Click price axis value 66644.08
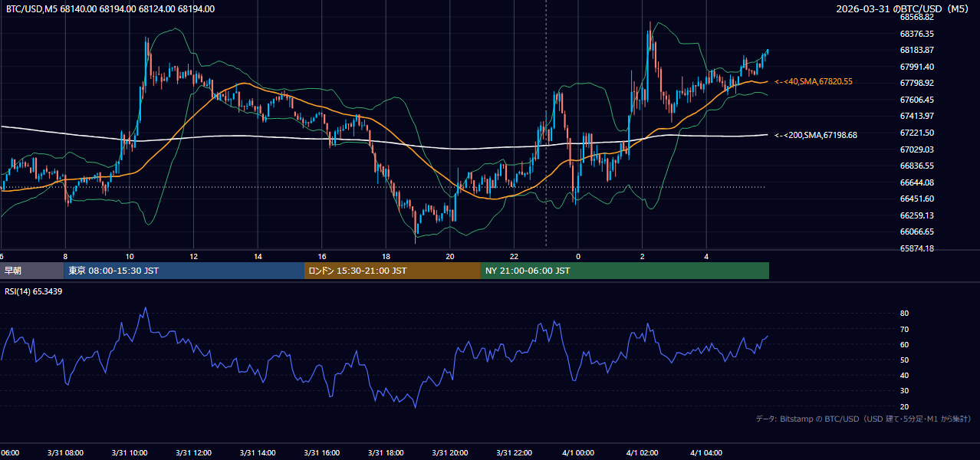The width and height of the screenshot is (980, 460). click(916, 182)
